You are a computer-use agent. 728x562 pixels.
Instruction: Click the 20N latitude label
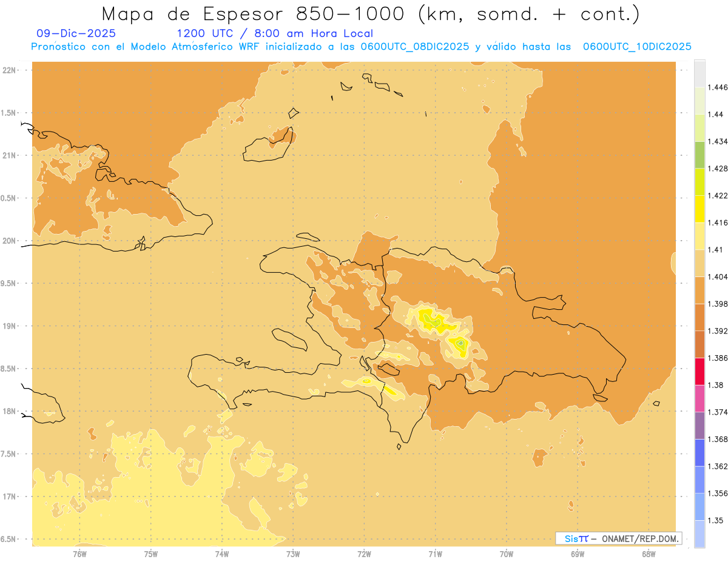[10, 241]
